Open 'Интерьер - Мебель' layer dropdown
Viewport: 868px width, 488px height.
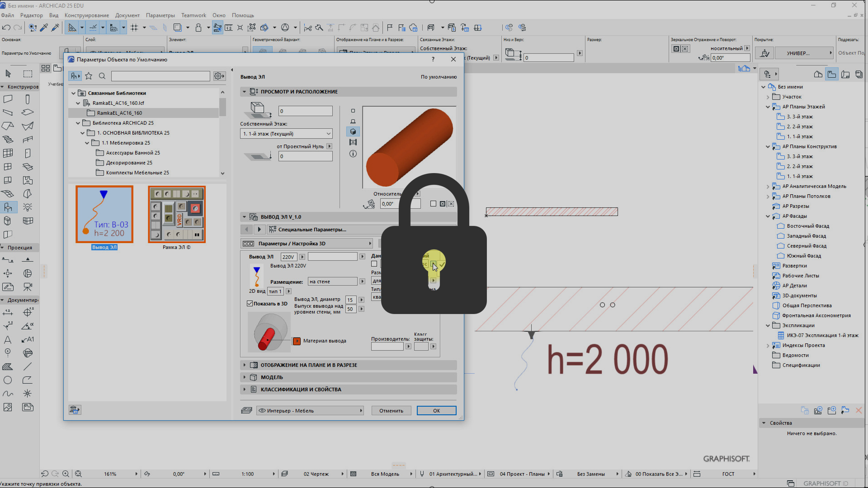[x=311, y=411]
